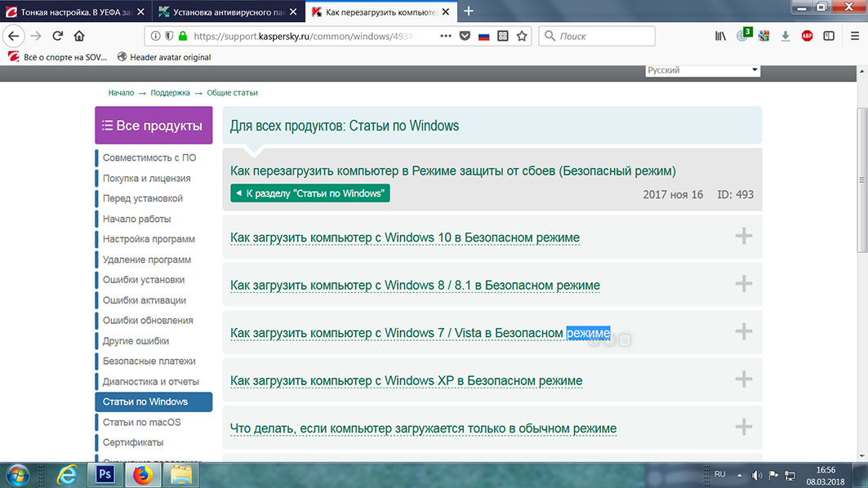Open a new tab with plus button
Screen dimensions: 868x488
pos(469,11)
